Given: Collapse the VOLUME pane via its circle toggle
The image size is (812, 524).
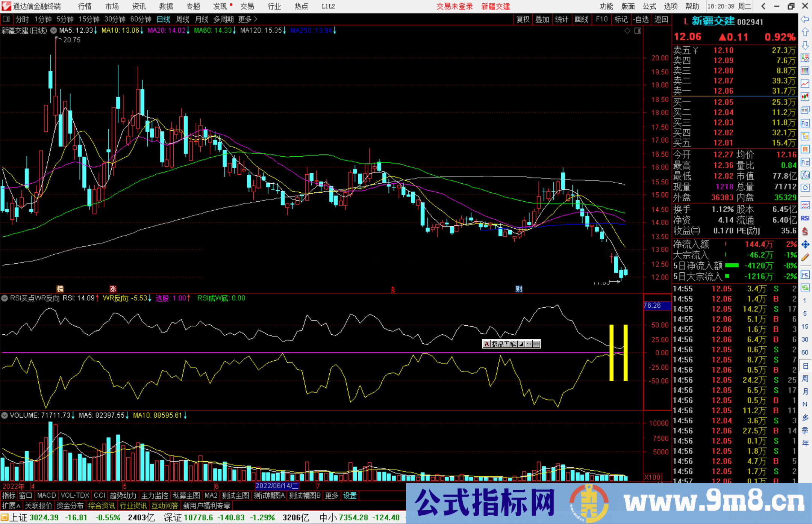Looking at the screenshot, I should pyautogui.click(x=5, y=415).
